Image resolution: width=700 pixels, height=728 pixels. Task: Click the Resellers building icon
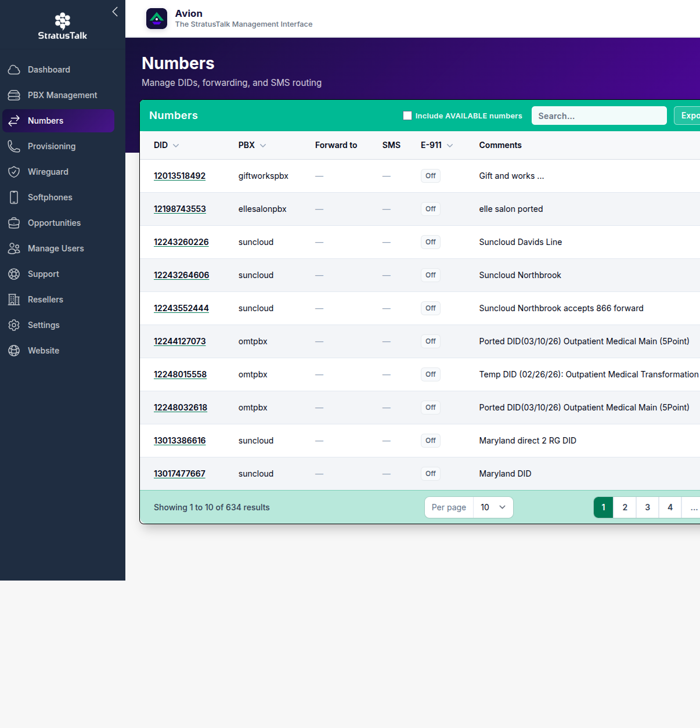14,300
